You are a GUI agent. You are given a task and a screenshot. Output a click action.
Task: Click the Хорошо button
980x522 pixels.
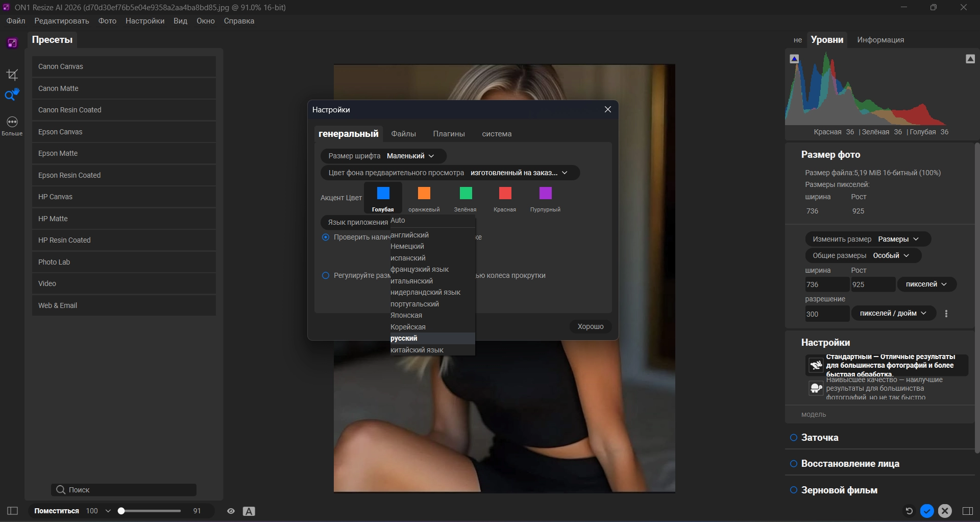590,326
